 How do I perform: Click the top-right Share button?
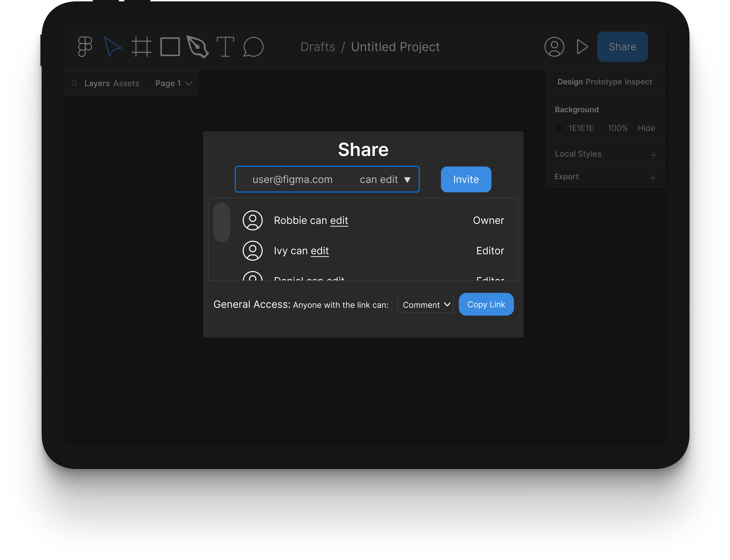click(622, 47)
